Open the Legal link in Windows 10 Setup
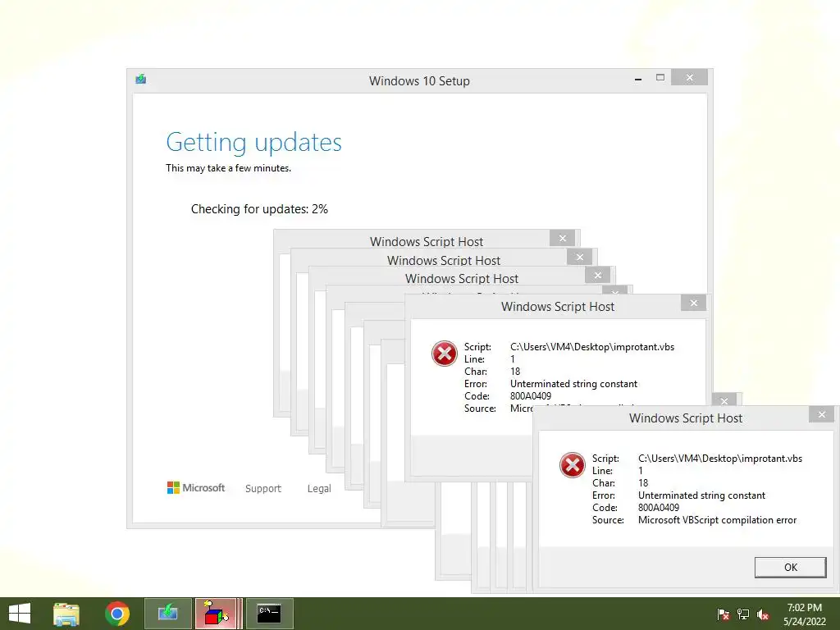This screenshot has height=630, width=840. pyautogui.click(x=319, y=489)
